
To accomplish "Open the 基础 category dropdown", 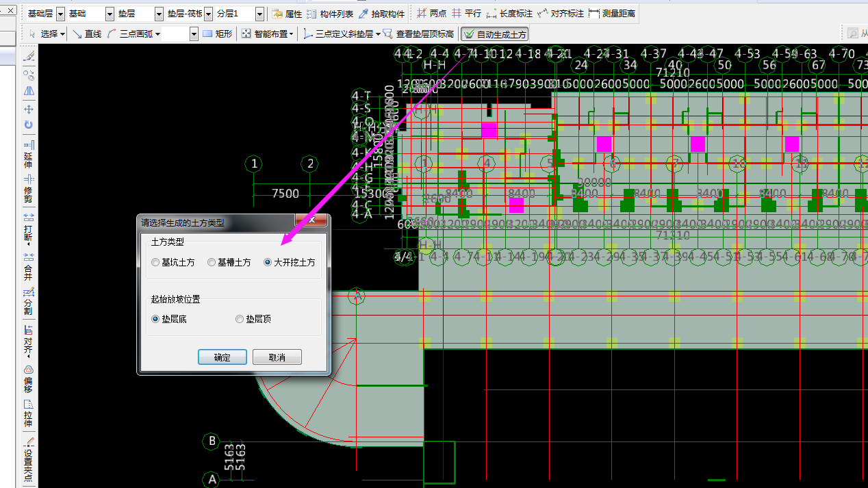I will click(110, 14).
